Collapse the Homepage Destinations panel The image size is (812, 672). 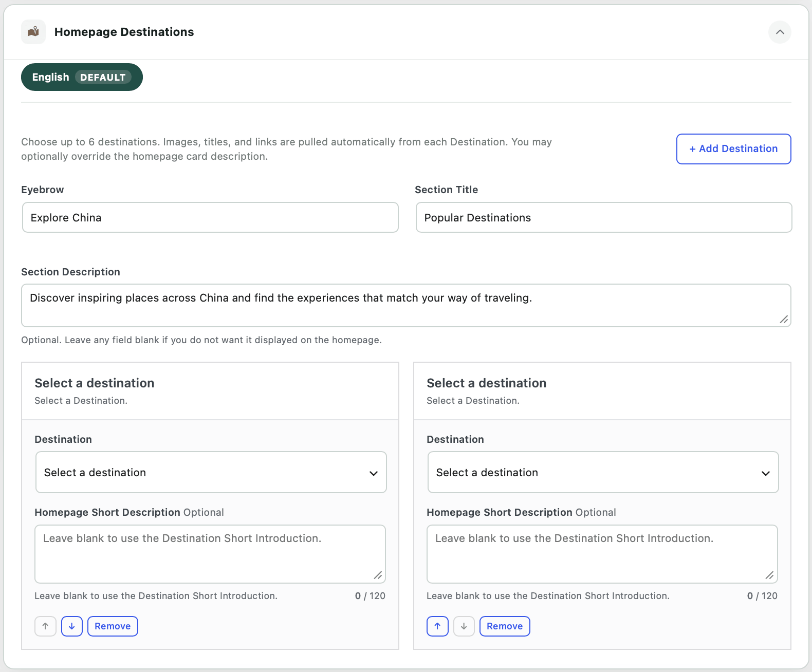coord(780,32)
